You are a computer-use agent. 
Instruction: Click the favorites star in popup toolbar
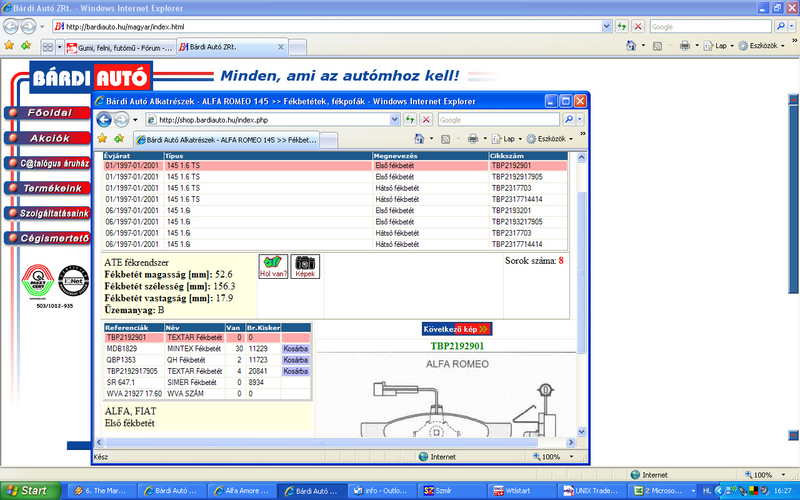click(103, 139)
